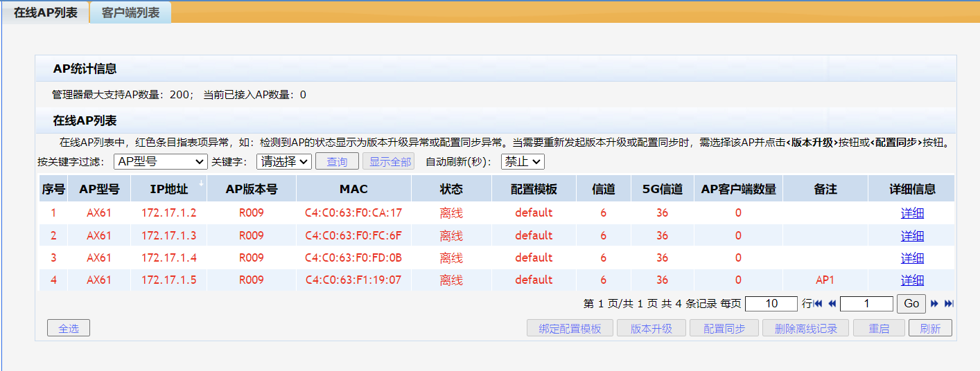Screen dimensions: 980x371
Task: Select IP cell 172.17.1.3
Action: [168, 235]
